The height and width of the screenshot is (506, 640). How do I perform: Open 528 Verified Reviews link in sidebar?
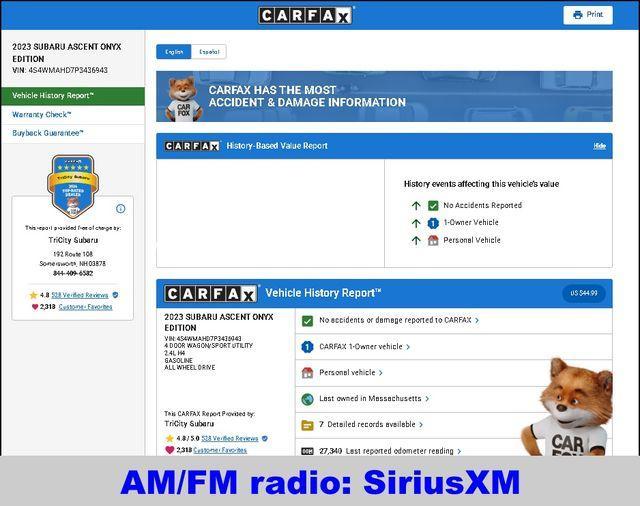pos(80,295)
